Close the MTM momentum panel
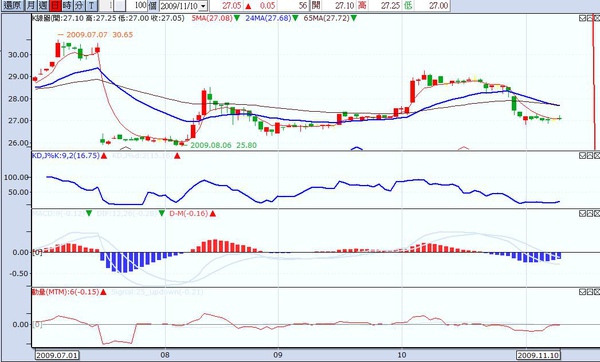The image size is (600, 362). [597, 292]
